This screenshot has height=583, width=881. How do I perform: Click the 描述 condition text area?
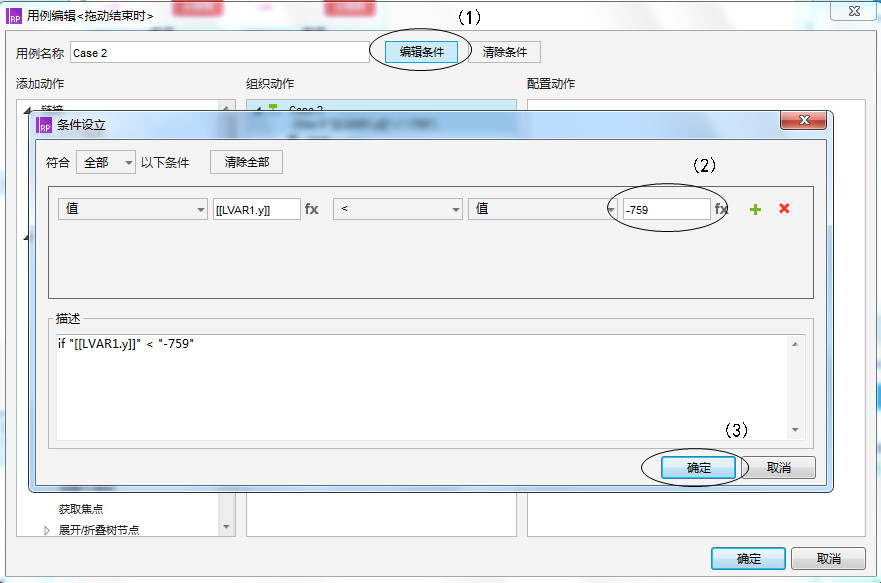423,388
